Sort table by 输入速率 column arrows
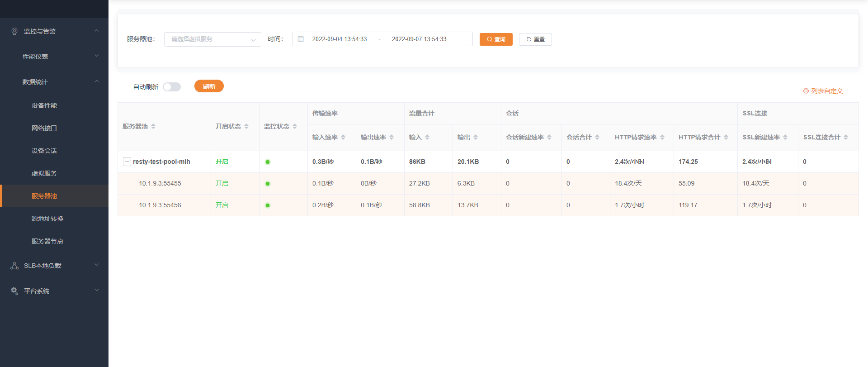868x367 pixels. click(343, 138)
